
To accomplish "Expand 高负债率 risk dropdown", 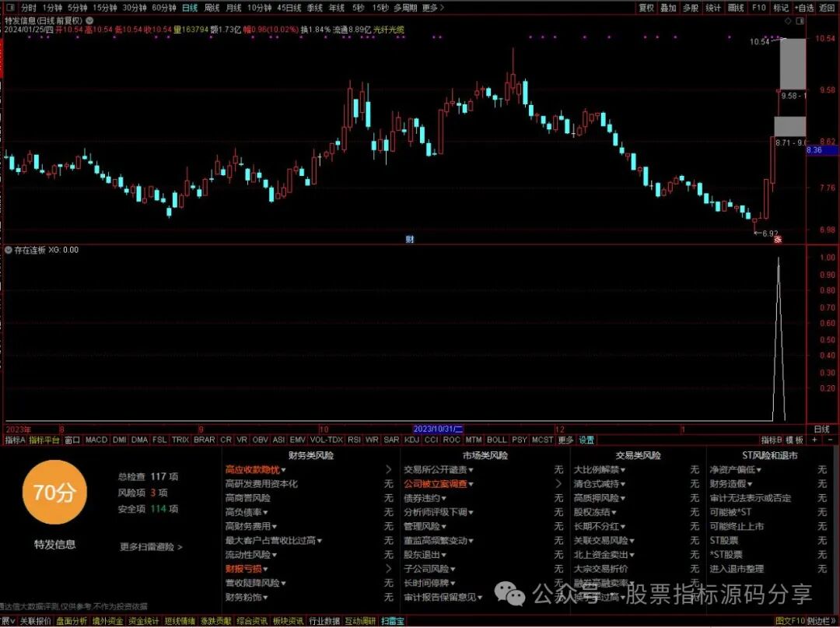I will coord(266,512).
